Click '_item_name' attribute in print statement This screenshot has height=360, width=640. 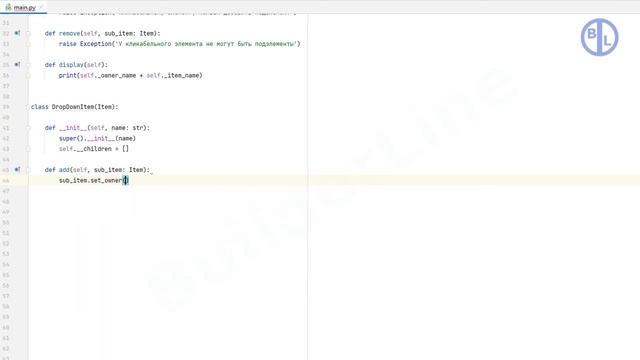(181, 76)
